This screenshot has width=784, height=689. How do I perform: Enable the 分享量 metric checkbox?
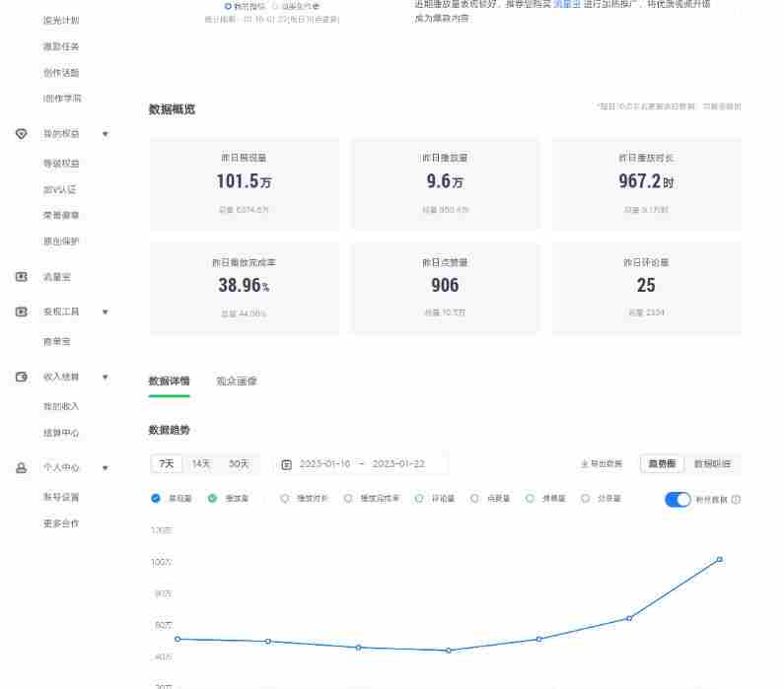click(585, 498)
